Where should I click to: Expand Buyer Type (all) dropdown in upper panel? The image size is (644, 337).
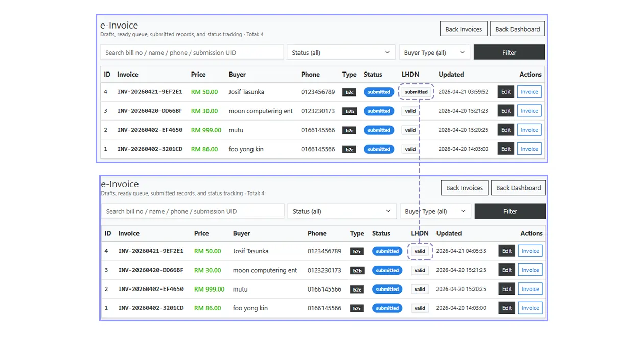434,53
